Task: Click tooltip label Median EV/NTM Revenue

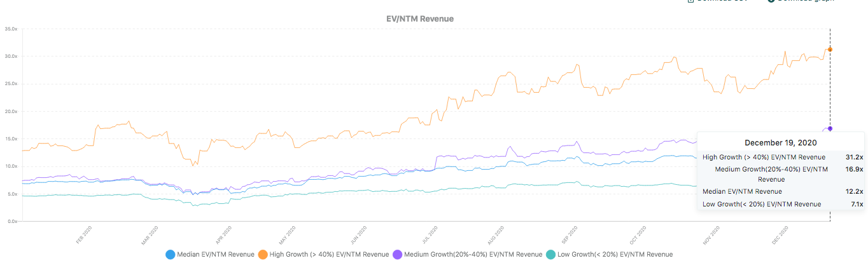Action: coord(742,191)
